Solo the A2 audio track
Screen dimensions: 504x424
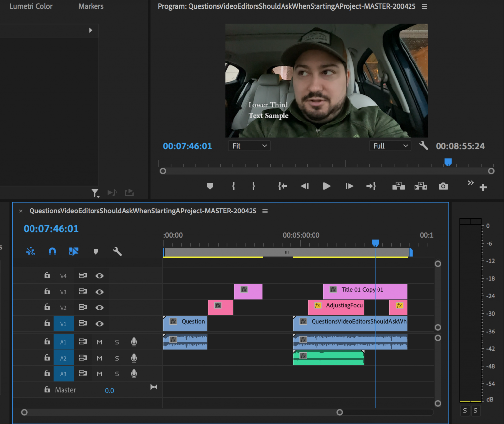click(117, 358)
